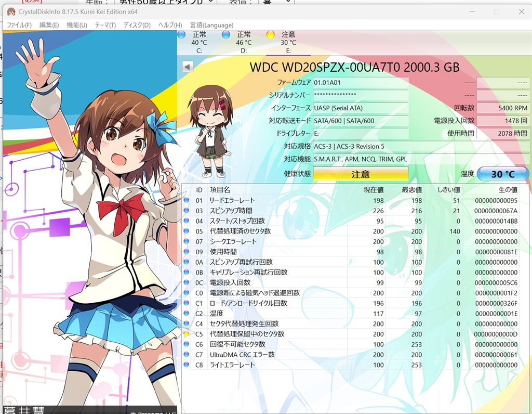
Task: Click the 30 °C temperature button
Action: (x=503, y=174)
